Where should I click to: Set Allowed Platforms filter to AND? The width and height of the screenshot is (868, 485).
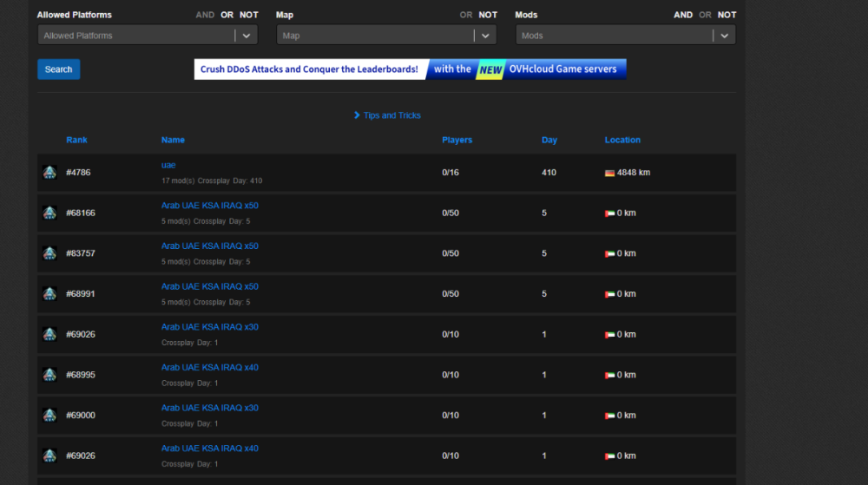click(x=205, y=15)
